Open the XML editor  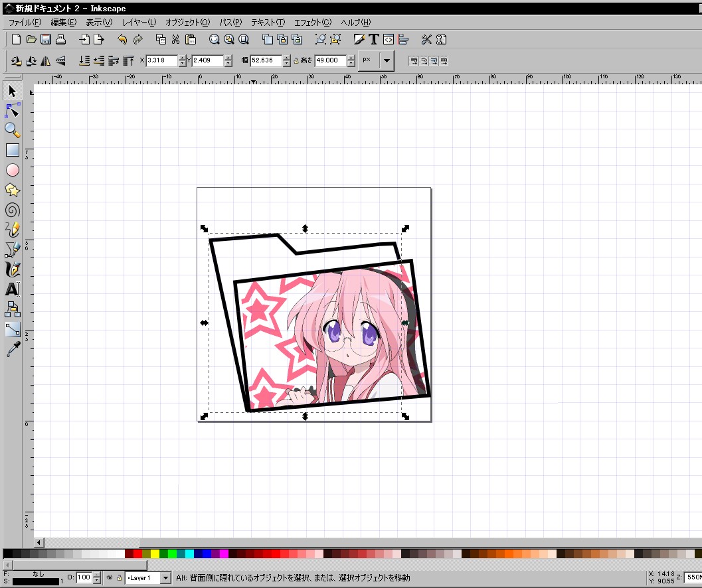tap(389, 39)
